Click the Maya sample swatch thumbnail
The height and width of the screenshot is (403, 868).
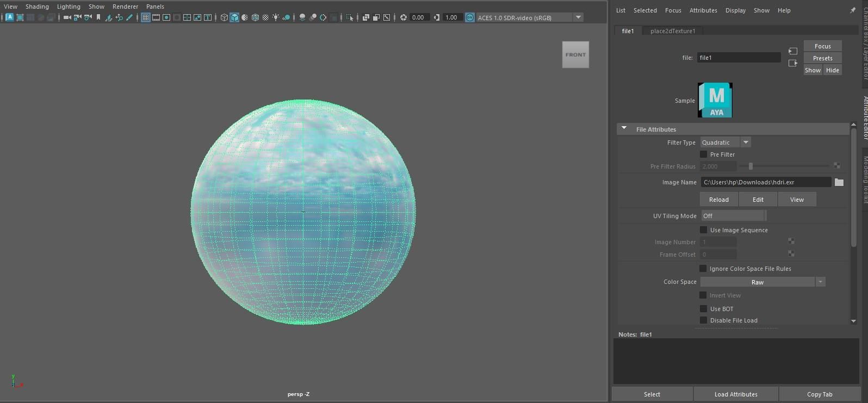click(715, 100)
